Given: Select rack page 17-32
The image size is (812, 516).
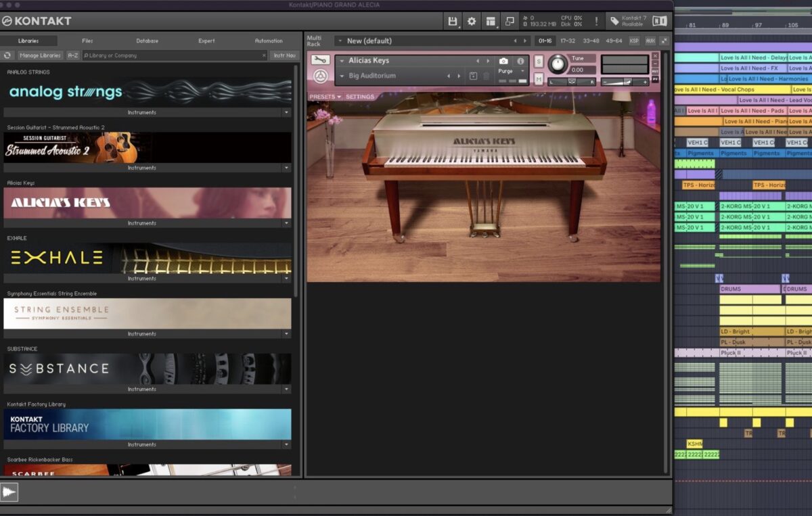Looking at the screenshot, I should point(568,41).
